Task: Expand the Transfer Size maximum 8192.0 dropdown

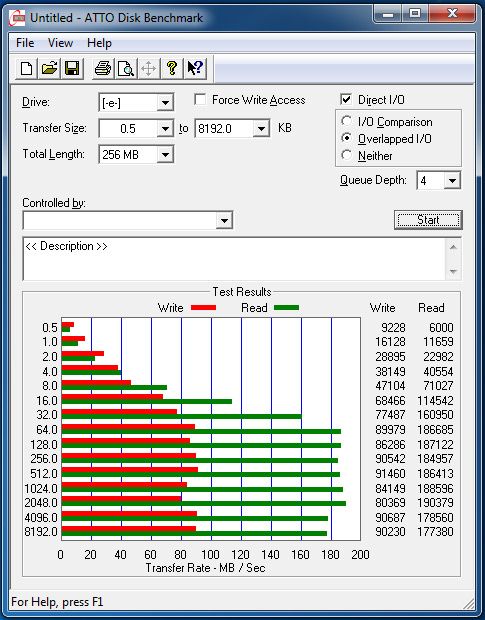Action: (261, 129)
